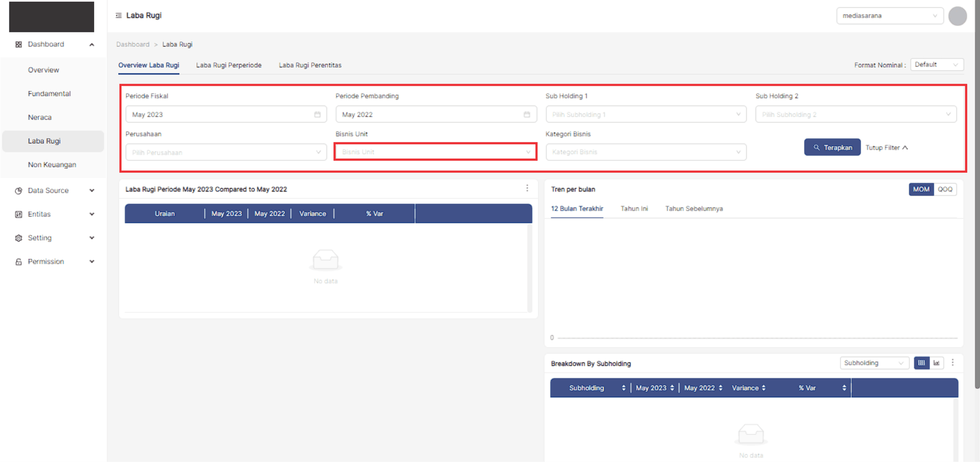980x462 pixels.
Task: Collapse filters with Tutup Filter
Action: point(886,148)
